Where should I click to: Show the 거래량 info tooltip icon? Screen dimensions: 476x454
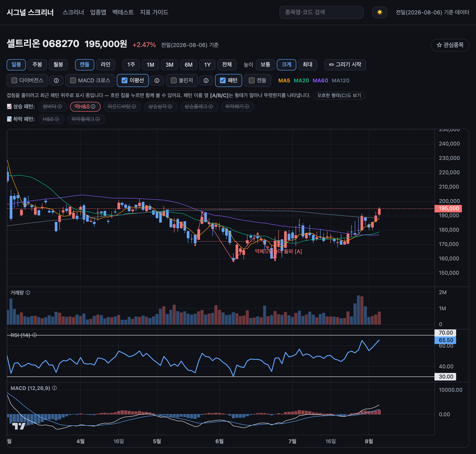coord(28,293)
